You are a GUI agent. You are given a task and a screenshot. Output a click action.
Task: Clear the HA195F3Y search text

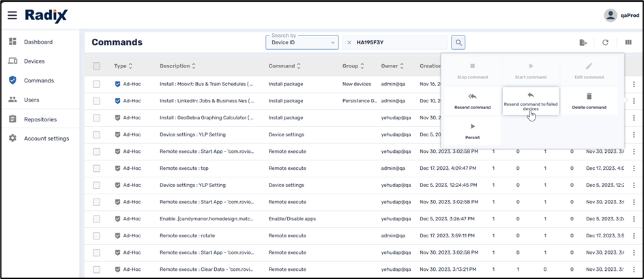349,42
